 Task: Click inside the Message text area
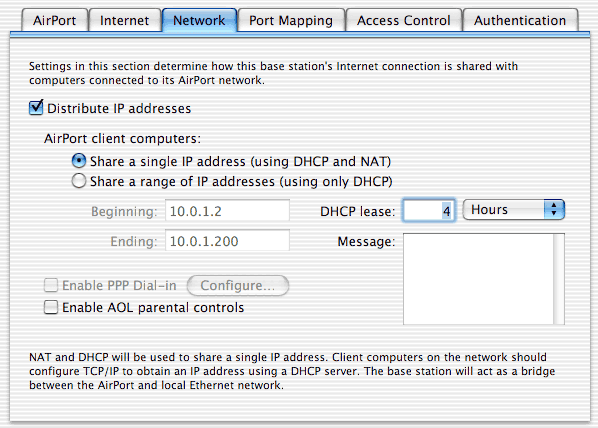click(x=479, y=279)
